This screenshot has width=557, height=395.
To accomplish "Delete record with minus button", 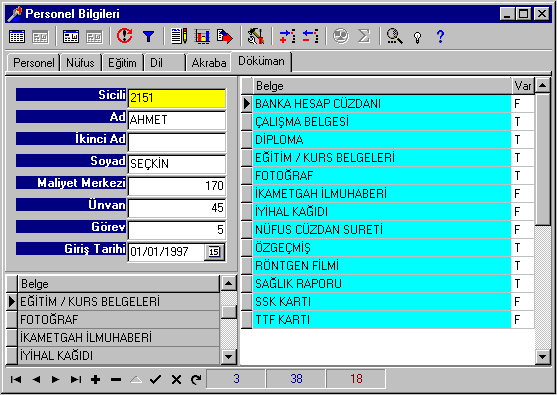I will [116, 379].
